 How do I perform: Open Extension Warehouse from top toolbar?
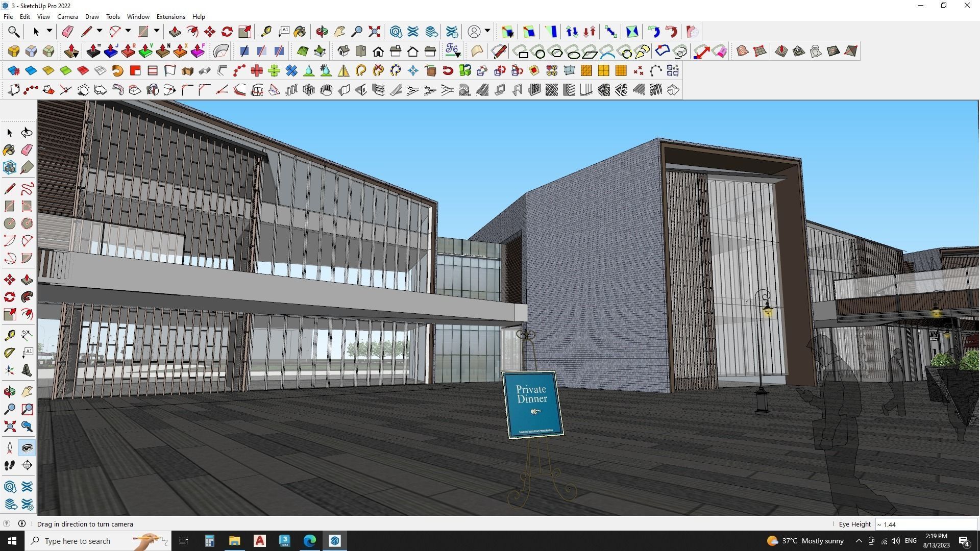(x=413, y=32)
